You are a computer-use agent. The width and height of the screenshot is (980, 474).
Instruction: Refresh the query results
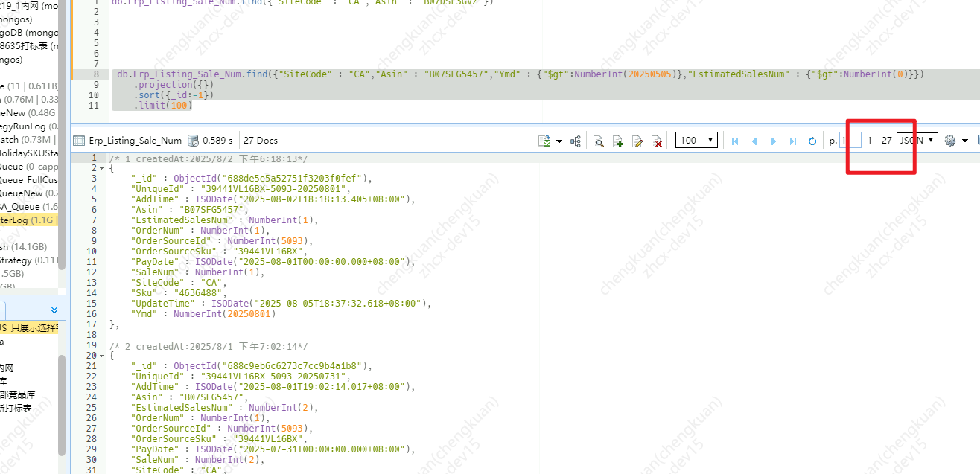pos(812,141)
